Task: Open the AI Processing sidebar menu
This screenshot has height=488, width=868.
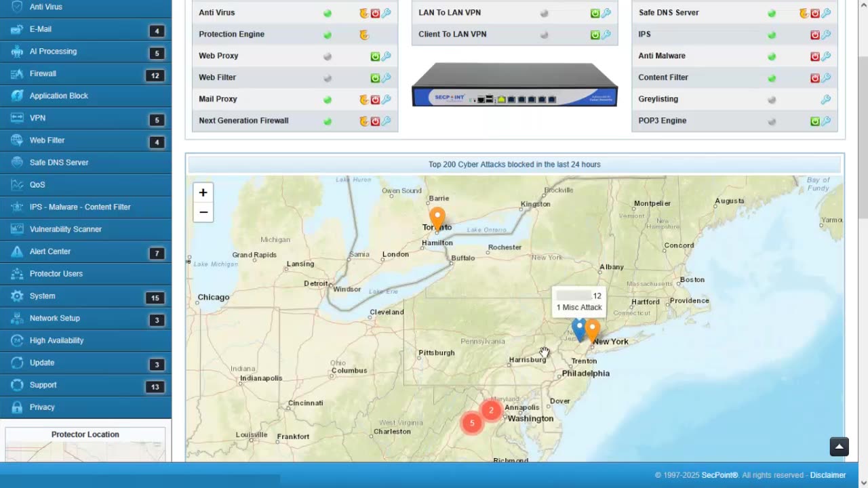Action: (x=85, y=52)
